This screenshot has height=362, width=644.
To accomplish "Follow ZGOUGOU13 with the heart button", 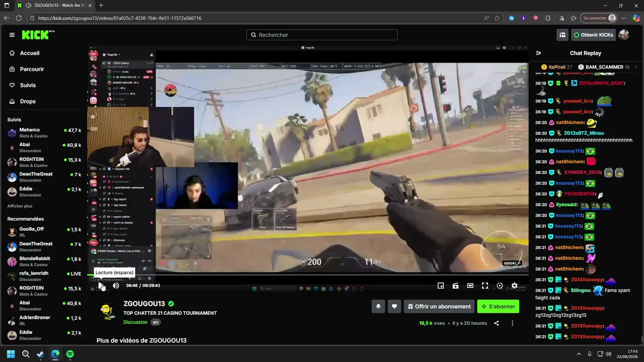I will click(394, 306).
